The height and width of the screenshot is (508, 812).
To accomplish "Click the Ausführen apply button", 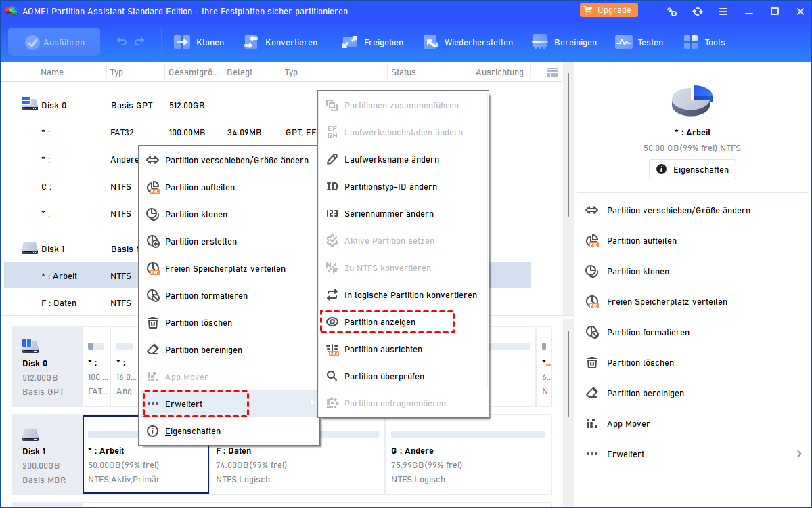I will tap(54, 42).
